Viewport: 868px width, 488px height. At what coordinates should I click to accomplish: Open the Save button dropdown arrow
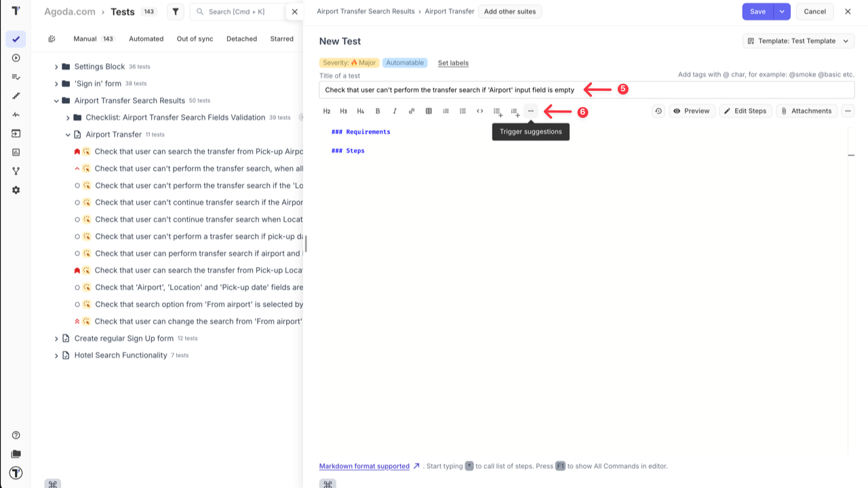(x=782, y=12)
